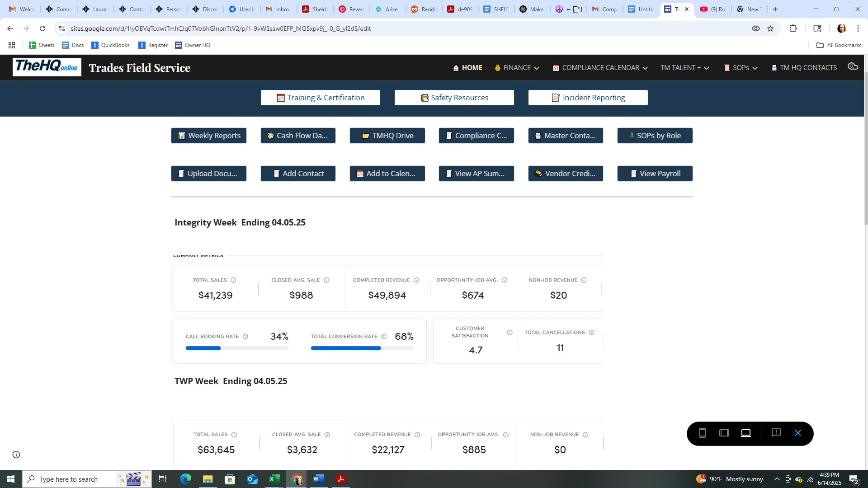Click the Incident Reporting button
This screenshot has height=488, width=868.
pyautogui.click(x=588, y=98)
